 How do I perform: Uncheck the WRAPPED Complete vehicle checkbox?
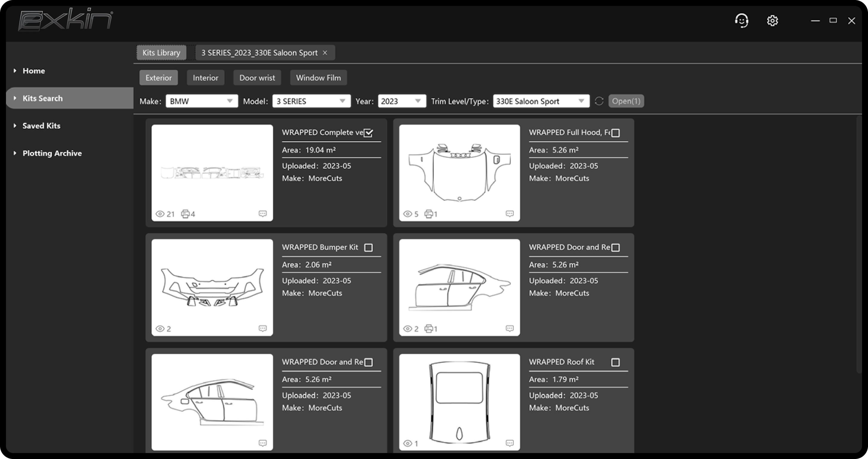(x=368, y=133)
